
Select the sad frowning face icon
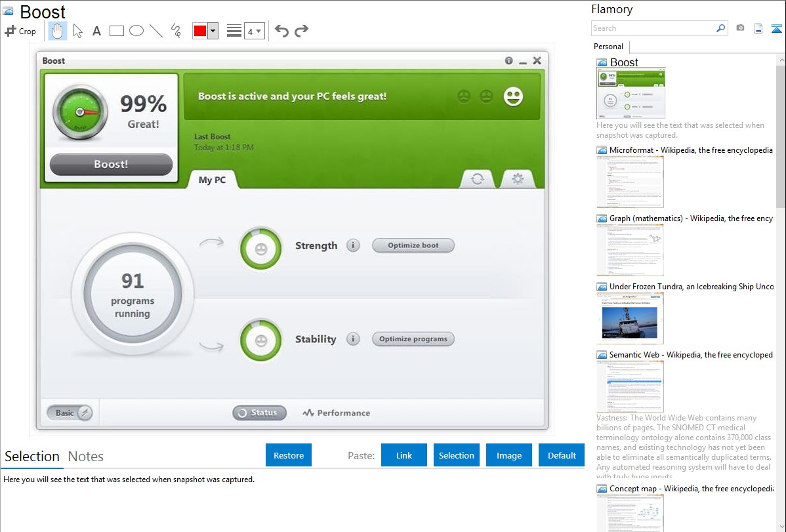tap(464, 96)
